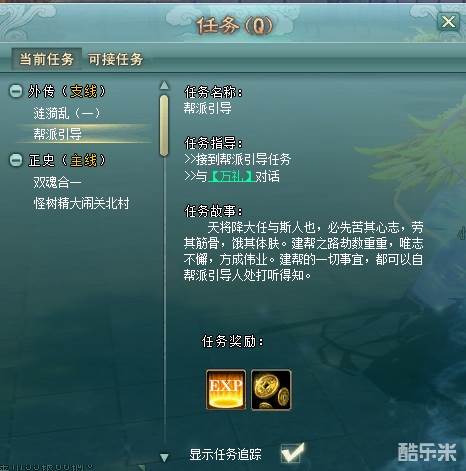466x471 pixels.
Task: Close the quest window with X
Action: tap(448, 22)
